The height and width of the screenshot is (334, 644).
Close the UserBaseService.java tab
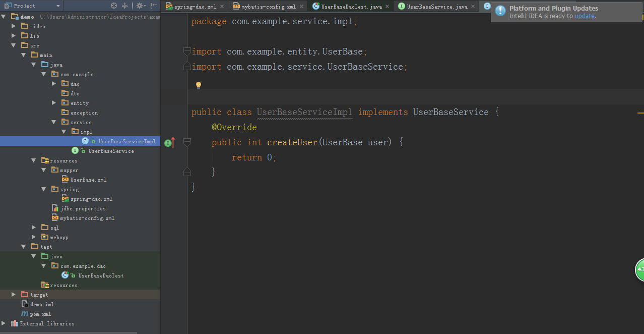pyautogui.click(x=473, y=7)
